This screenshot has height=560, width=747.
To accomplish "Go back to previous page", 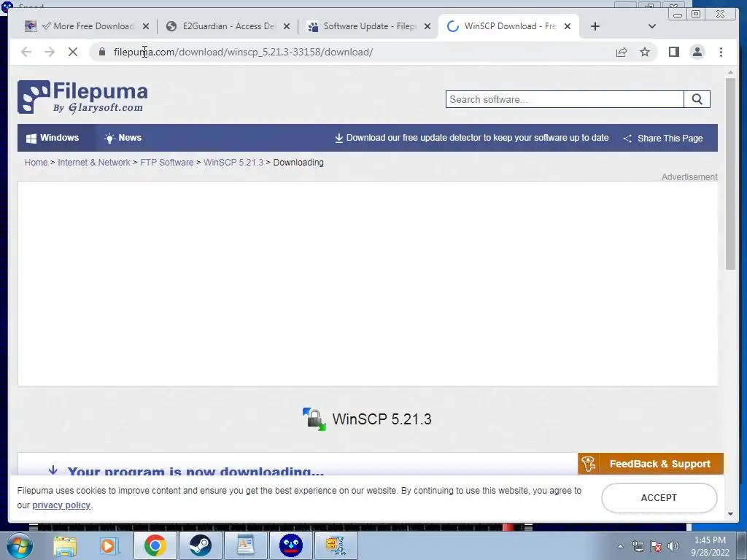I will [x=26, y=52].
